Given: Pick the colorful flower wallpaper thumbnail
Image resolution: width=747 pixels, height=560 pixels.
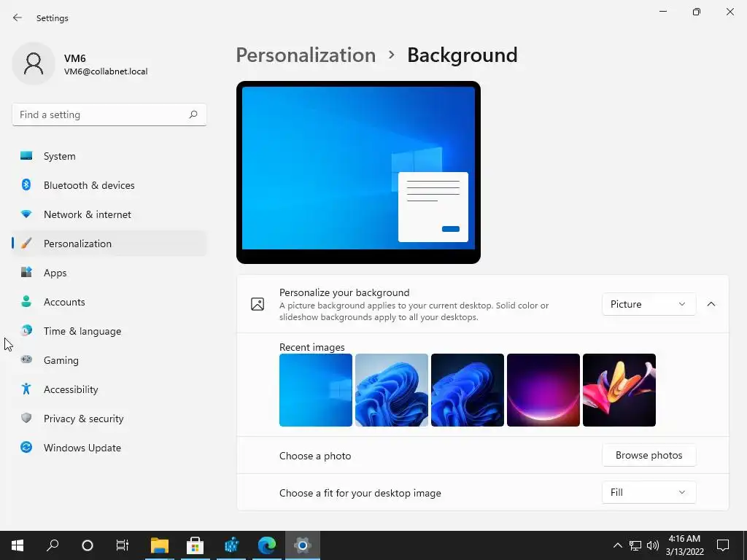Looking at the screenshot, I should click(619, 390).
